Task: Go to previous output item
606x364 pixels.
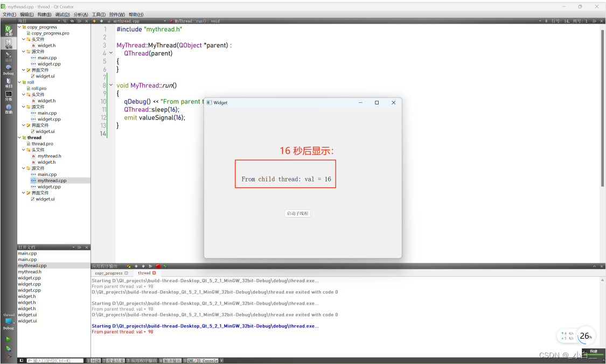Action: tap(136, 266)
